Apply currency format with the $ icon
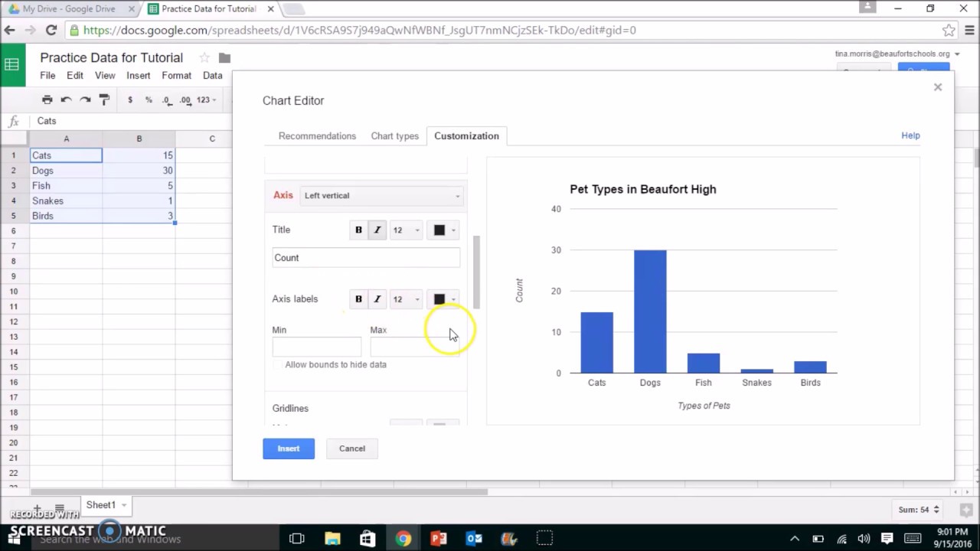Viewport: 980px width, 551px height. [130, 99]
